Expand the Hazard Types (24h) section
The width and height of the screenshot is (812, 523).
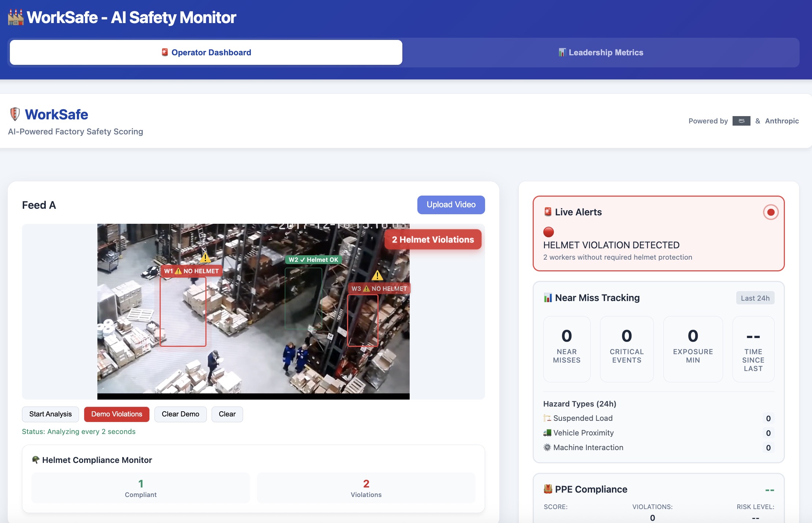(580, 404)
